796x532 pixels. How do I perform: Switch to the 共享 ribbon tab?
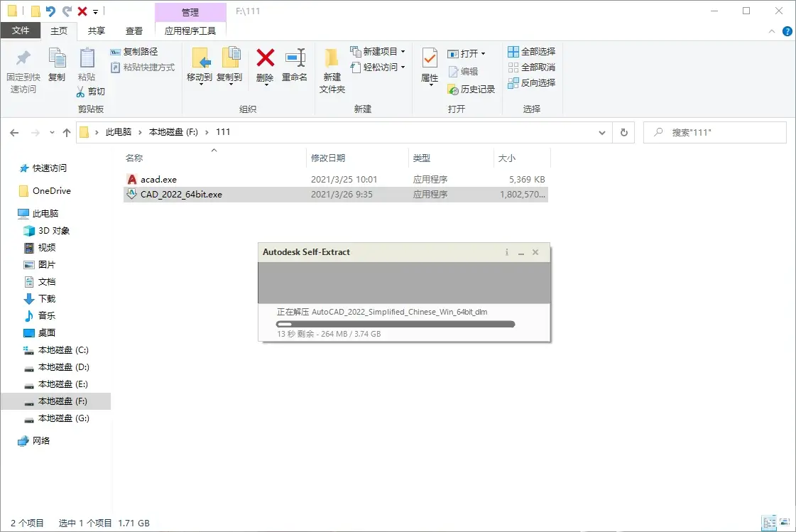(97, 31)
